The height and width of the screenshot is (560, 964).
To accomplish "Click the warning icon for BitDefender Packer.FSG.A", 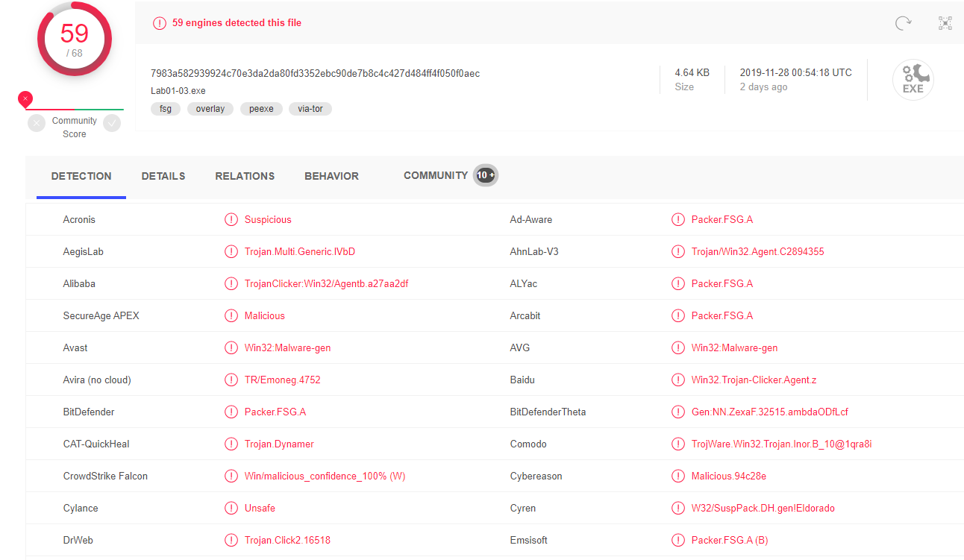I will click(x=231, y=412).
